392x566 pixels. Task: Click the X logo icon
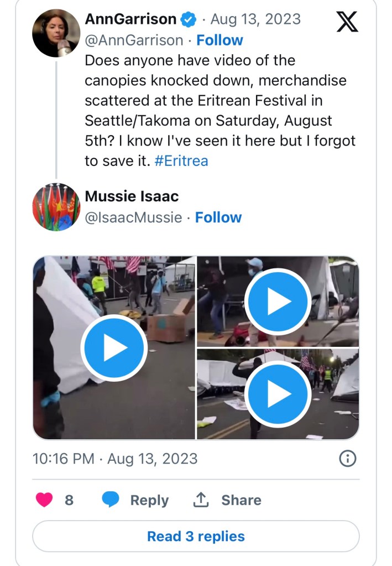point(347,21)
